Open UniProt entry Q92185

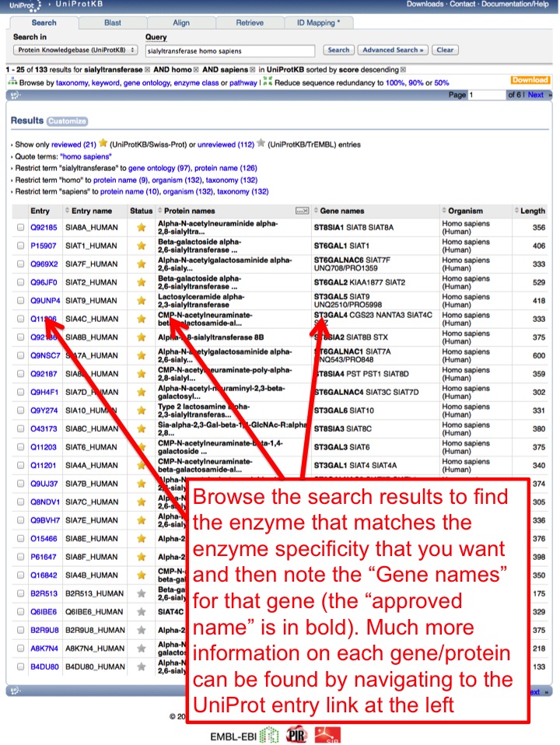[x=44, y=228]
